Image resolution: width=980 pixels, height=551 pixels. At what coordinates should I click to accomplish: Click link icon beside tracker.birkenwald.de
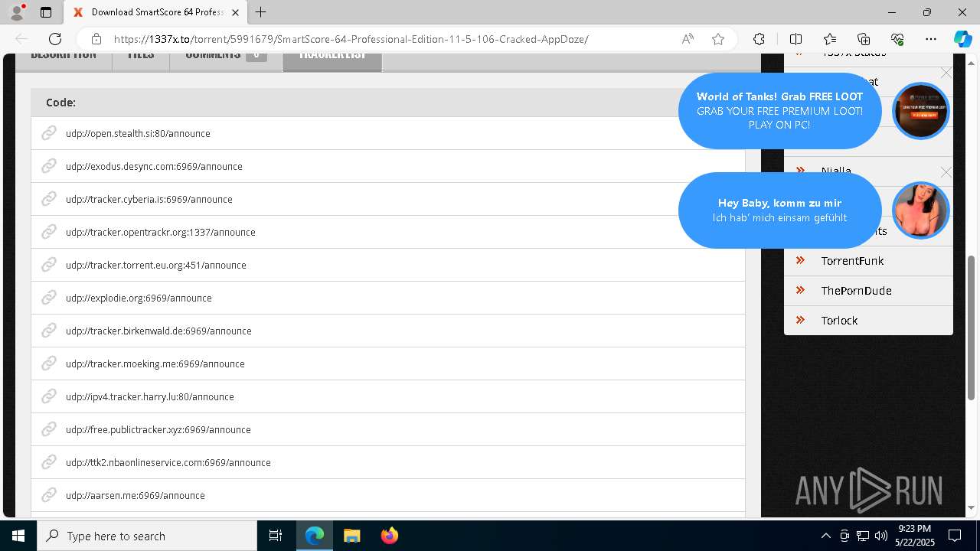49,331
